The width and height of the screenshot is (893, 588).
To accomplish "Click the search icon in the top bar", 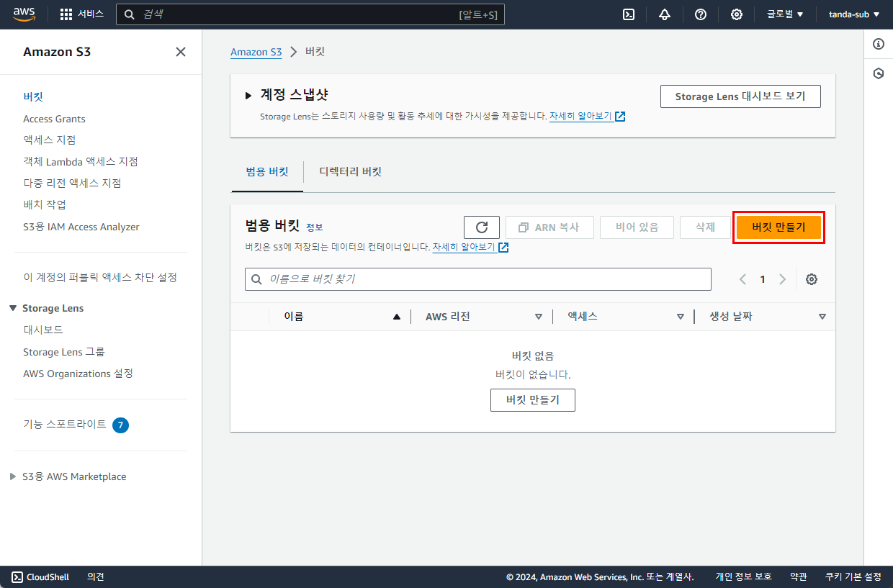I will click(130, 14).
